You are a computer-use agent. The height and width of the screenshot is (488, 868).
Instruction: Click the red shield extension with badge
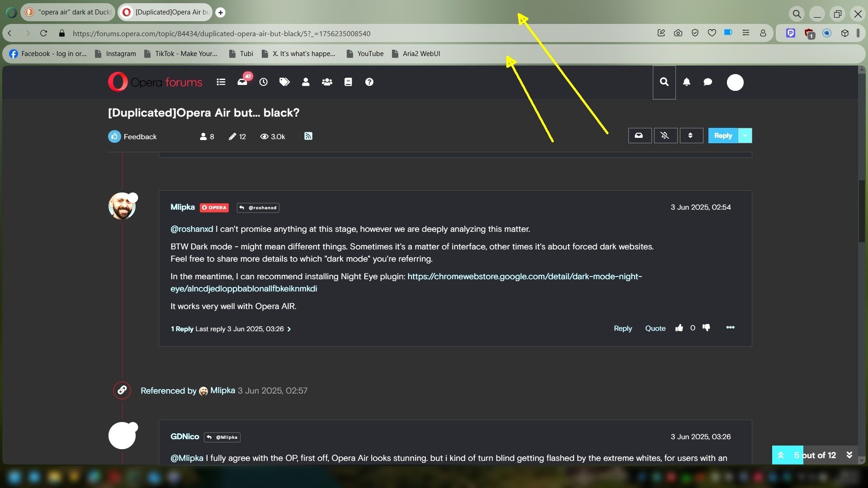[x=809, y=33]
